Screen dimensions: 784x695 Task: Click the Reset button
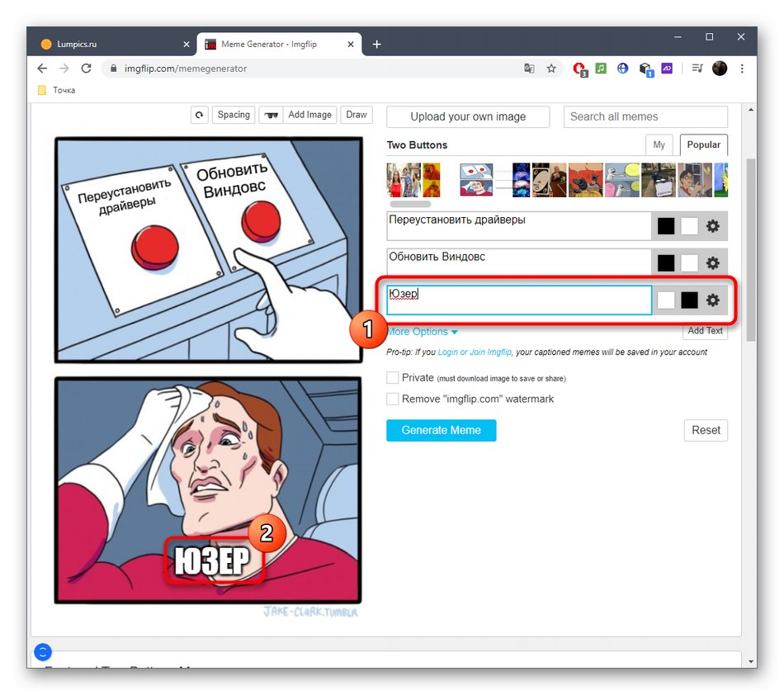706,431
